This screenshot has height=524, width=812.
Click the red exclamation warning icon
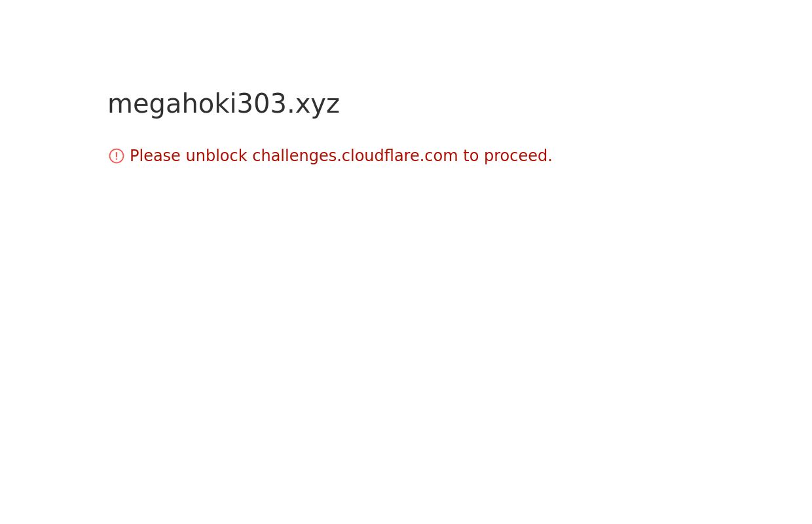(x=117, y=156)
